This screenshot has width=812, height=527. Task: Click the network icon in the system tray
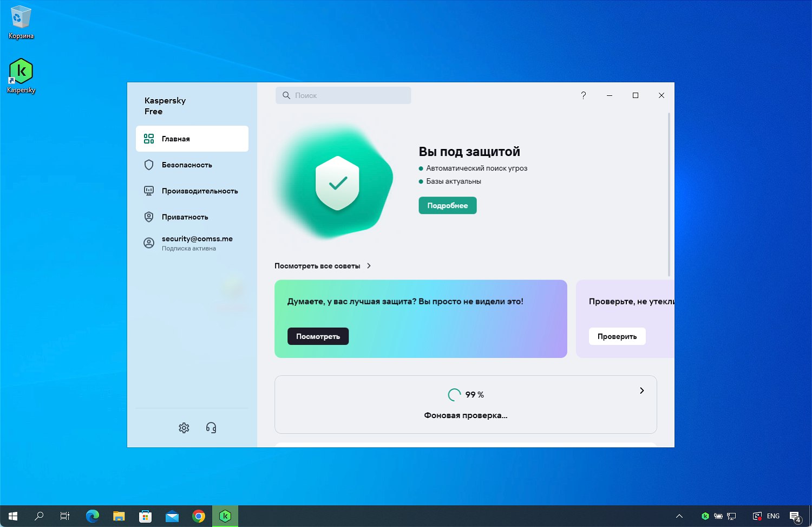(x=731, y=516)
